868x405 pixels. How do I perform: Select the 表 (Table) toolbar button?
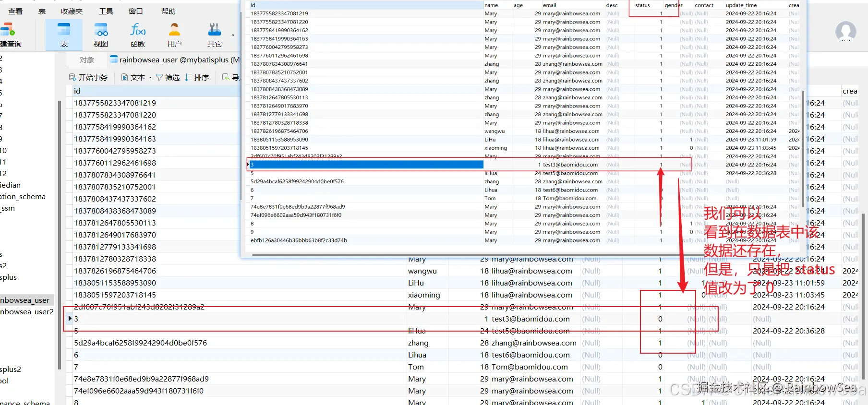(64, 35)
